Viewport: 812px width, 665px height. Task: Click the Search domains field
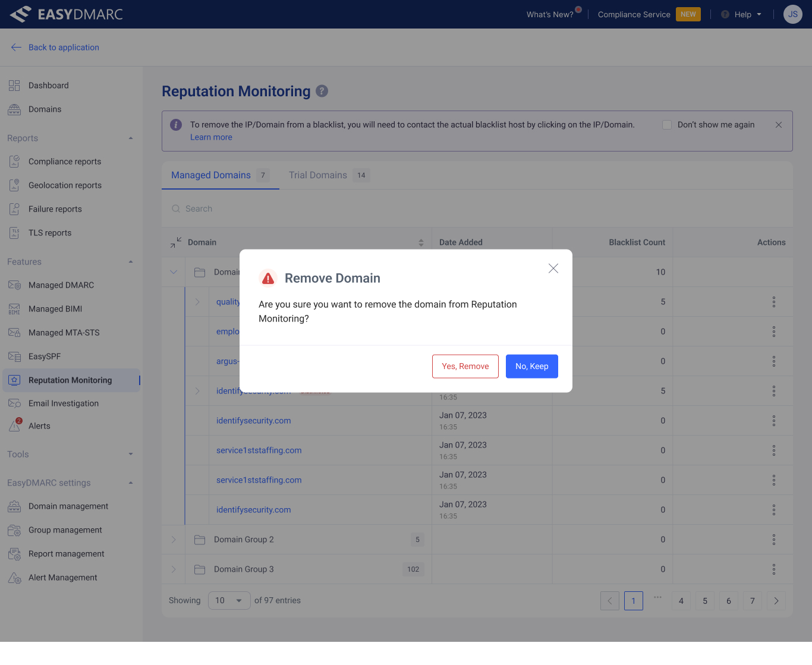pyautogui.click(x=477, y=209)
